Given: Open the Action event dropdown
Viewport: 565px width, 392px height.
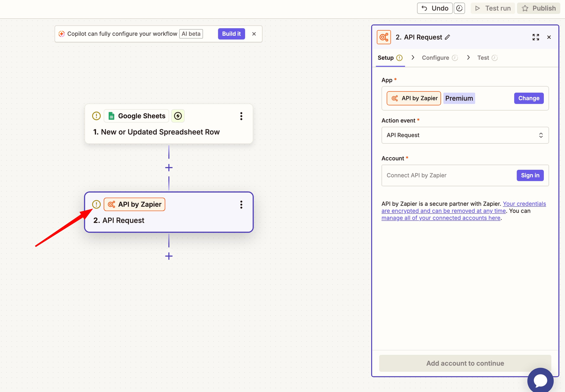Looking at the screenshot, I should pyautogui.click(x=465, y=135).
